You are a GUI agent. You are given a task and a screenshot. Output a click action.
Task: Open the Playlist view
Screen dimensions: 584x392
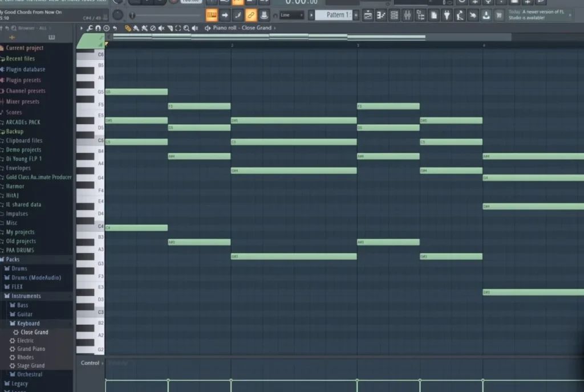click(368, 15)
